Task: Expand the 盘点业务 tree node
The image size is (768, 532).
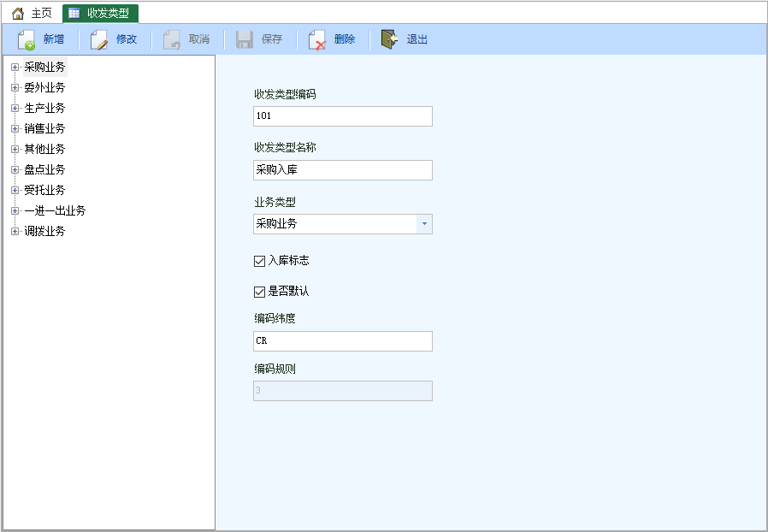Action: tap(15, 170)
